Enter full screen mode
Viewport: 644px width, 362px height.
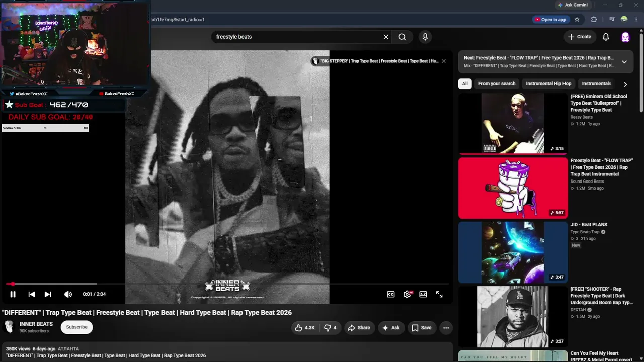click(439, 294)
